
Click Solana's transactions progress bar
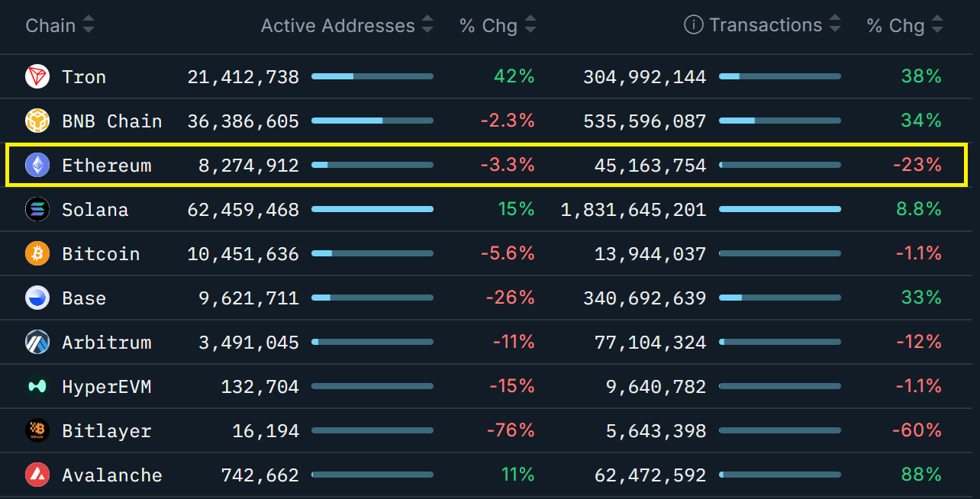[x=780, y=209]
